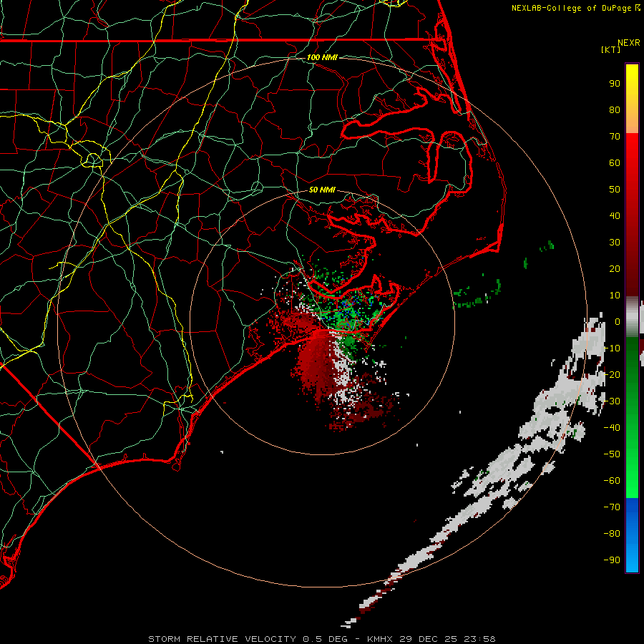Click the "20" value on the velocity scale
644x644 pixels.
(x=615, y=268)
